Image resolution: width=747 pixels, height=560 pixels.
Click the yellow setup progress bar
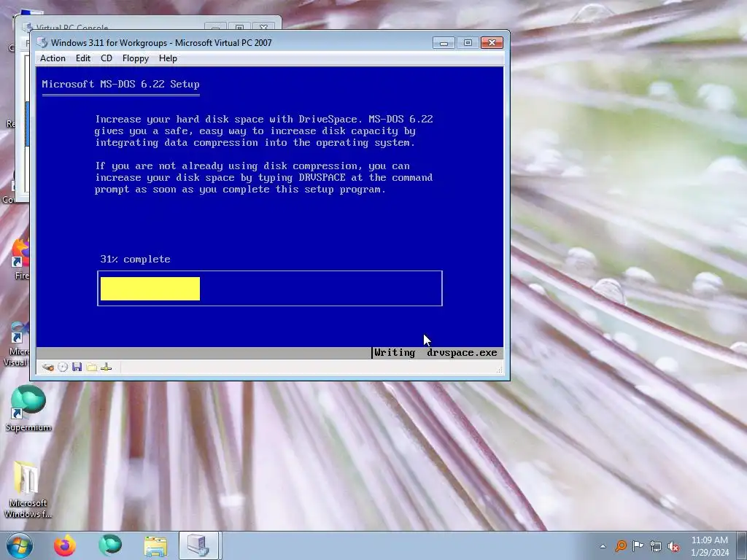(150, 289)
